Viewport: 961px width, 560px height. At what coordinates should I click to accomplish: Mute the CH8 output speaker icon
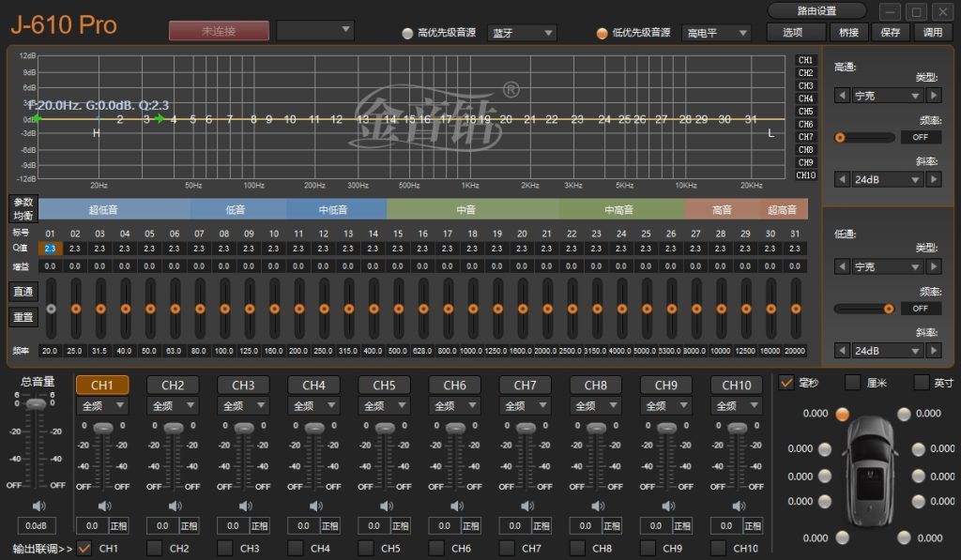point(598,506)
